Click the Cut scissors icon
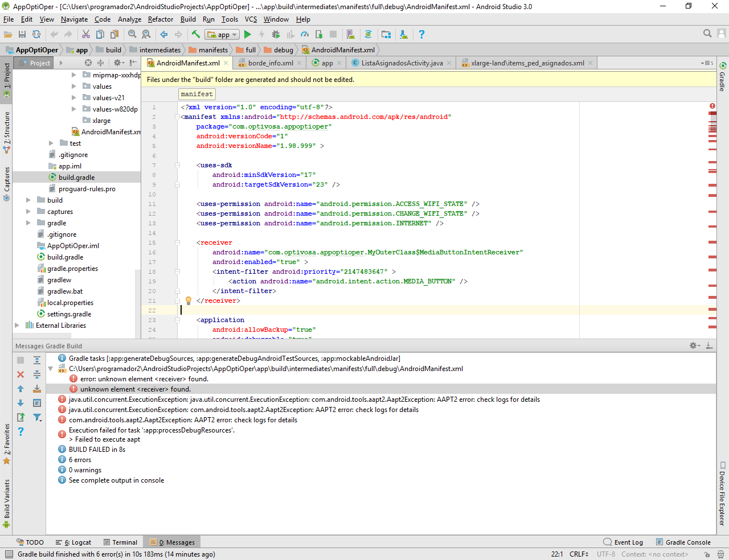The width and height of the screenshot is (729, 560). [x=86, y=35]
